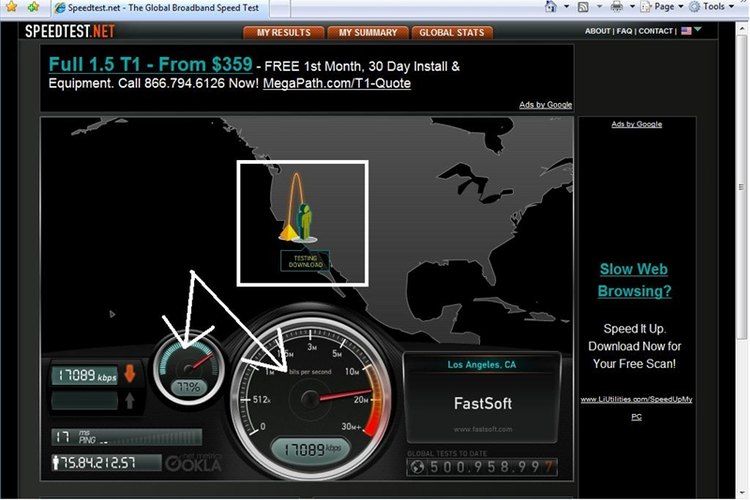This screenshot has width=750, height=500.
Task: Click the global tests counter 500.958.997
Action: click(491, 467)
